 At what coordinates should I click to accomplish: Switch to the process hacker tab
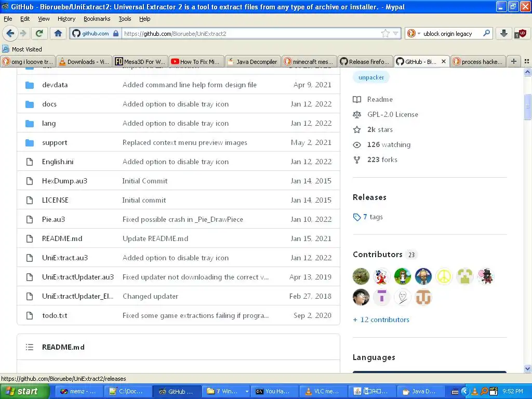point(478,61)
